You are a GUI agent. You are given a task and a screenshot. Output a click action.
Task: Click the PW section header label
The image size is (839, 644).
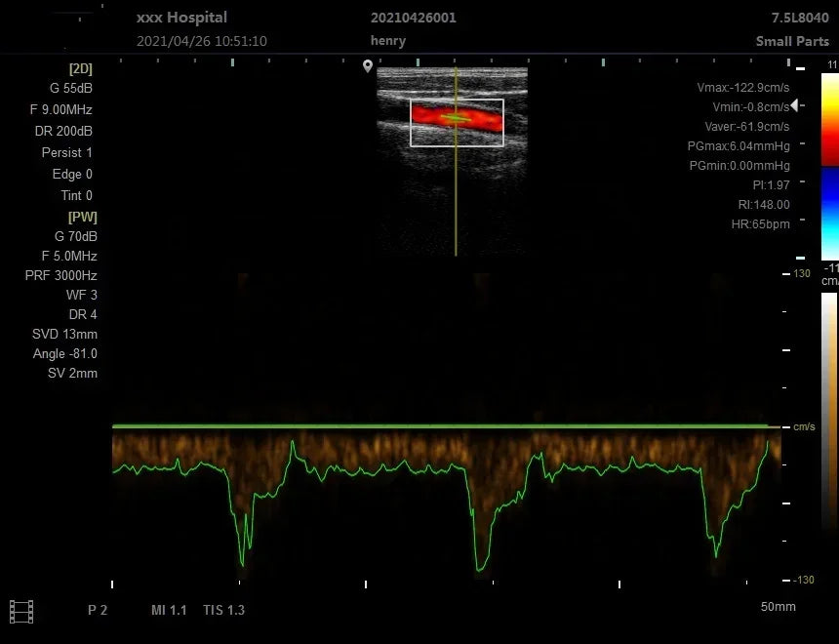point(82,217)
